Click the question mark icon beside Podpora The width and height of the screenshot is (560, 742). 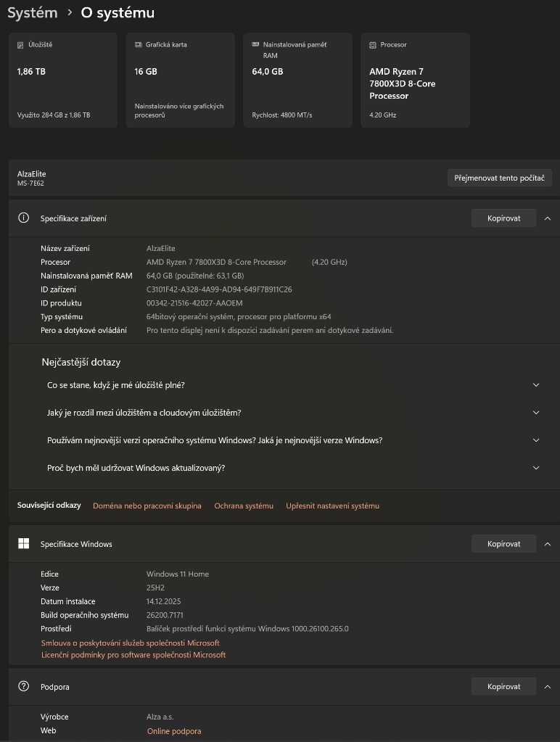24,686
